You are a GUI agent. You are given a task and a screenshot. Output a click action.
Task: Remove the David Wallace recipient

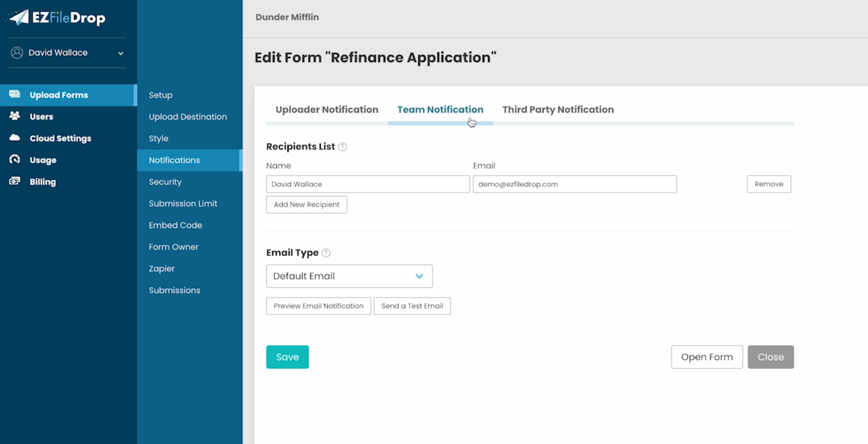(769, 184)
